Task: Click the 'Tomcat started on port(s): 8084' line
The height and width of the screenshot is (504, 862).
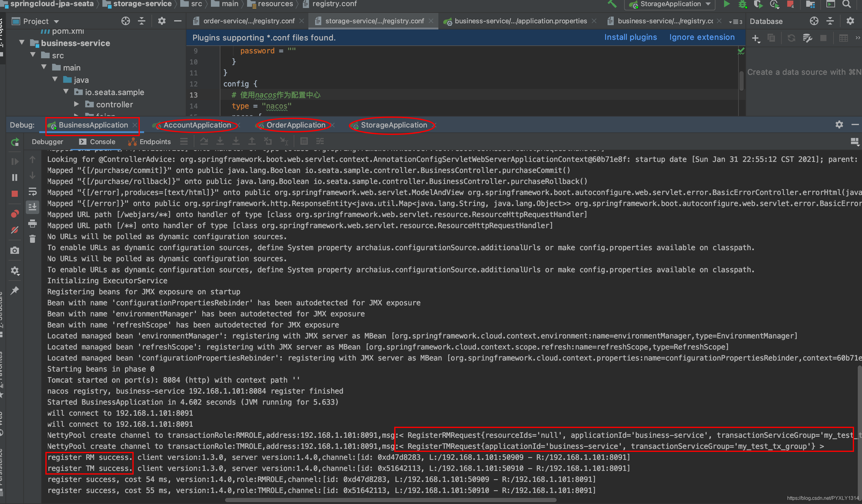Action: point(174,380)
